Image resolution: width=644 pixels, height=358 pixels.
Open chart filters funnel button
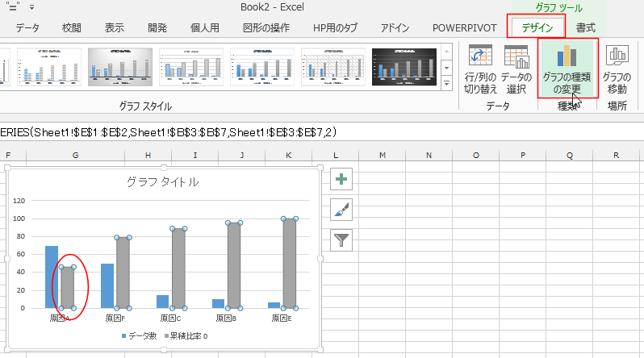tap(342, 239)
